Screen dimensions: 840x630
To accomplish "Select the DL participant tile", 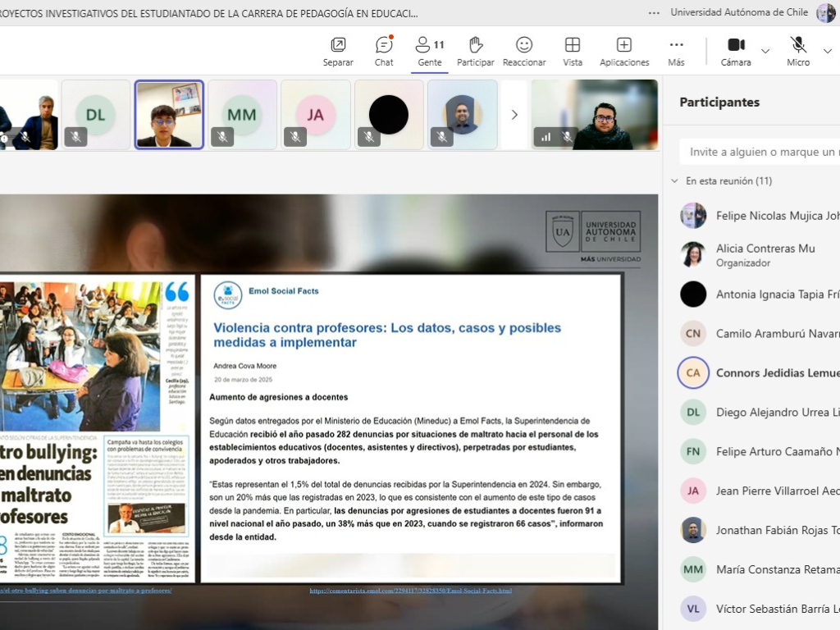I will point(96,115).
